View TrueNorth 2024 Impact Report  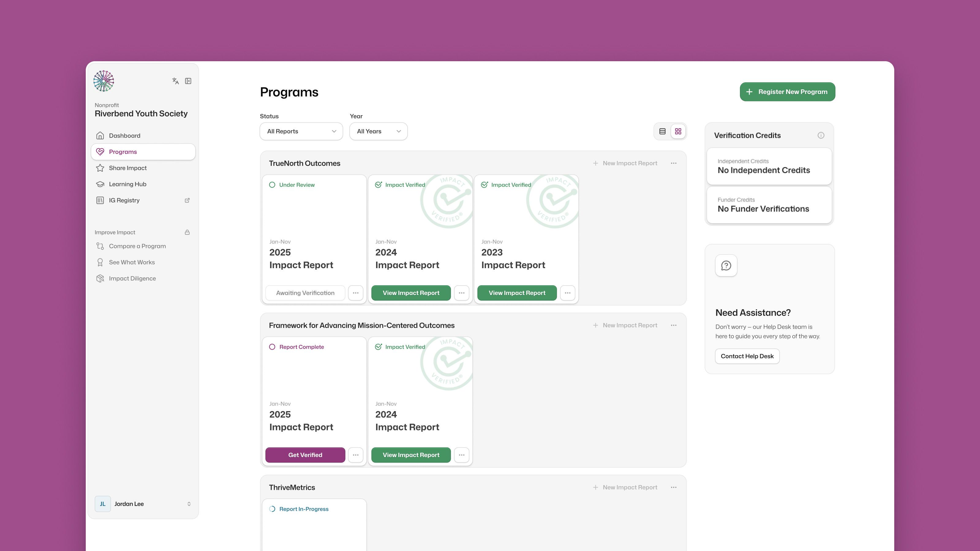click(x=411, y=293)
